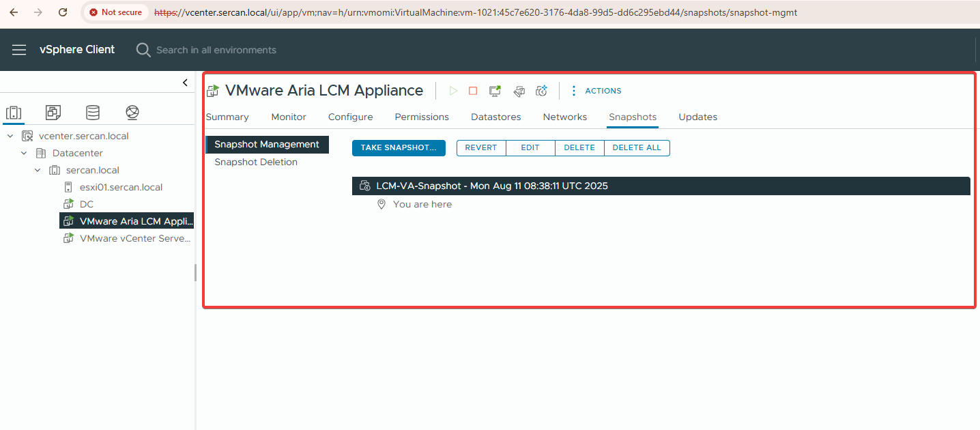Select the Snapshots tab
This screenshot has width=980, height=430.
tap(633, 117)
